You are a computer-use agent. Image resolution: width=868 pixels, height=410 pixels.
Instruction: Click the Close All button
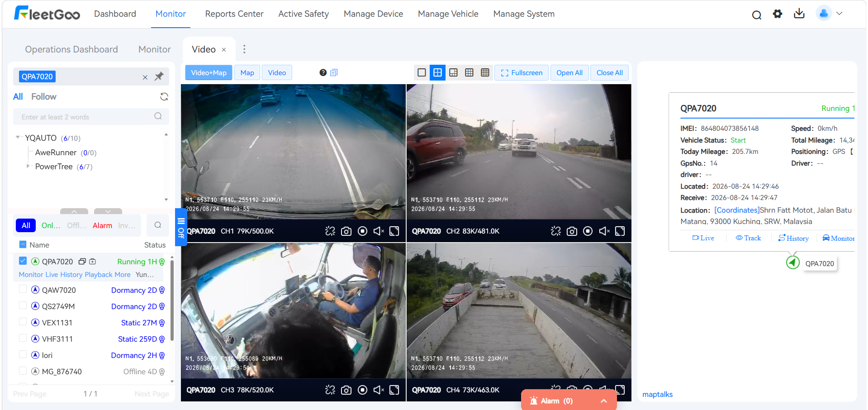coord(609,72)
